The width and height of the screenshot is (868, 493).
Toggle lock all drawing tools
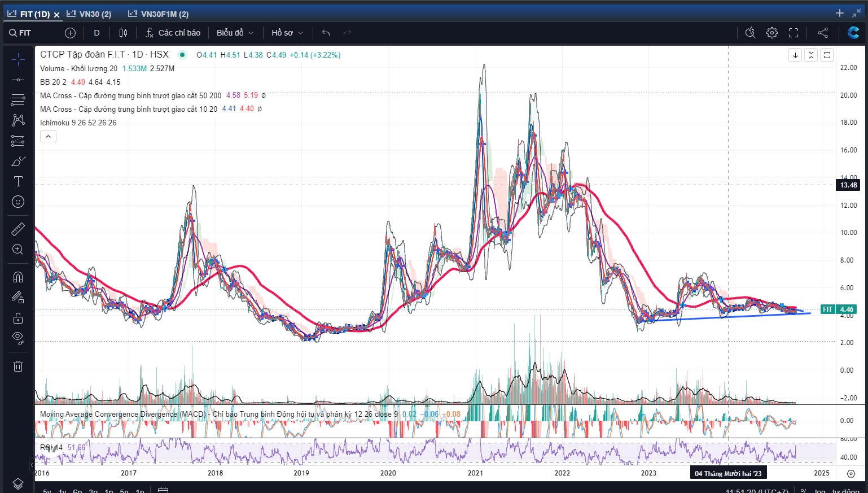point(18,318)
